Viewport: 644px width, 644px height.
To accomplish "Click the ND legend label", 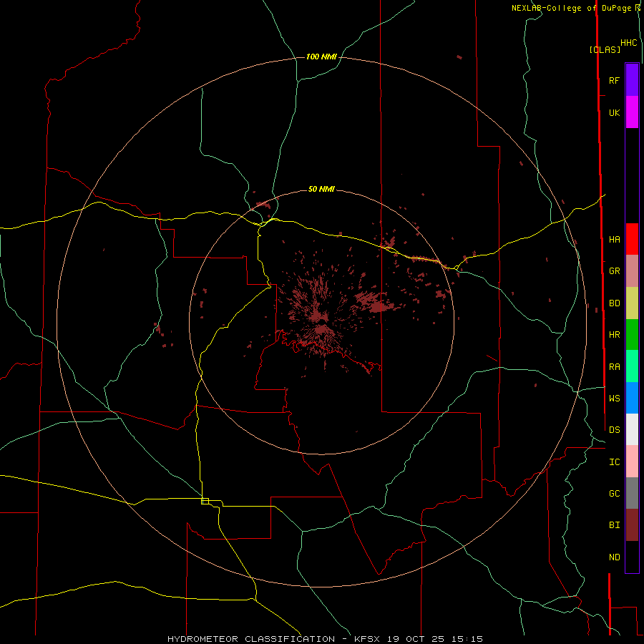I will coord(614,557).
